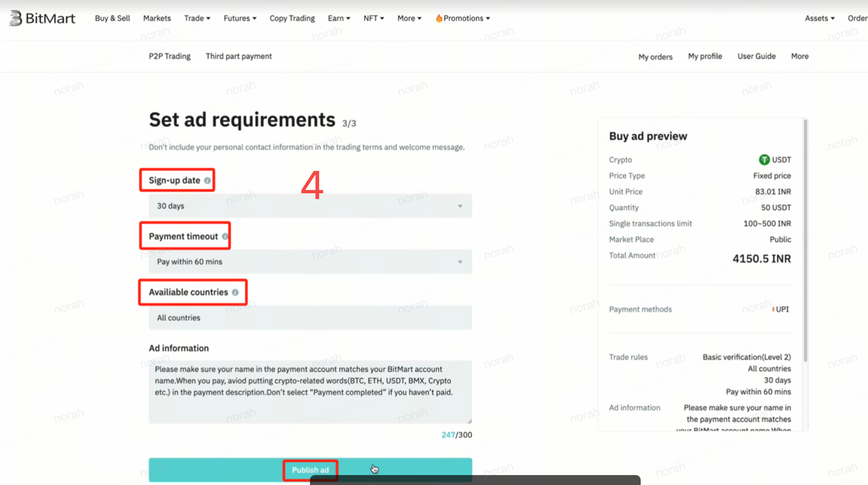Click the Promotions flame icon

(x=439, y=18)
